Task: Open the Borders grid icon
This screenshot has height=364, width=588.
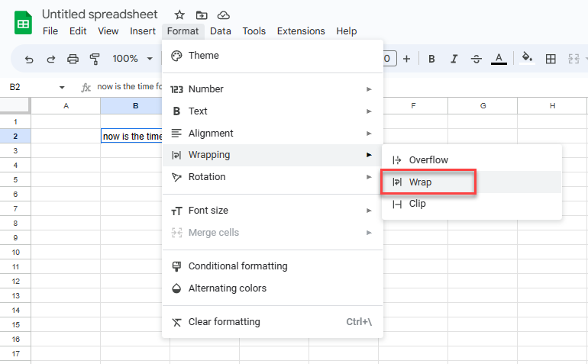Action: point(551,59)
